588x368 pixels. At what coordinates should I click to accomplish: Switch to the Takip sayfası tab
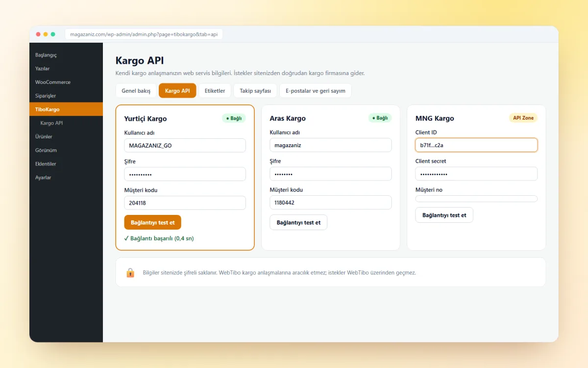tap(255, 91)
